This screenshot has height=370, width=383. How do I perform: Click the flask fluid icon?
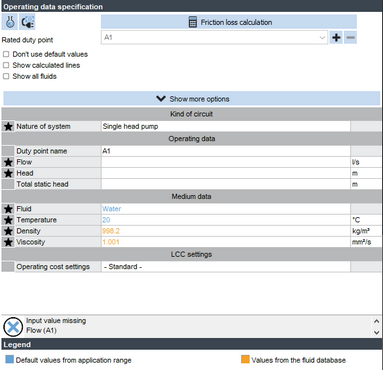tap(10, 22)
